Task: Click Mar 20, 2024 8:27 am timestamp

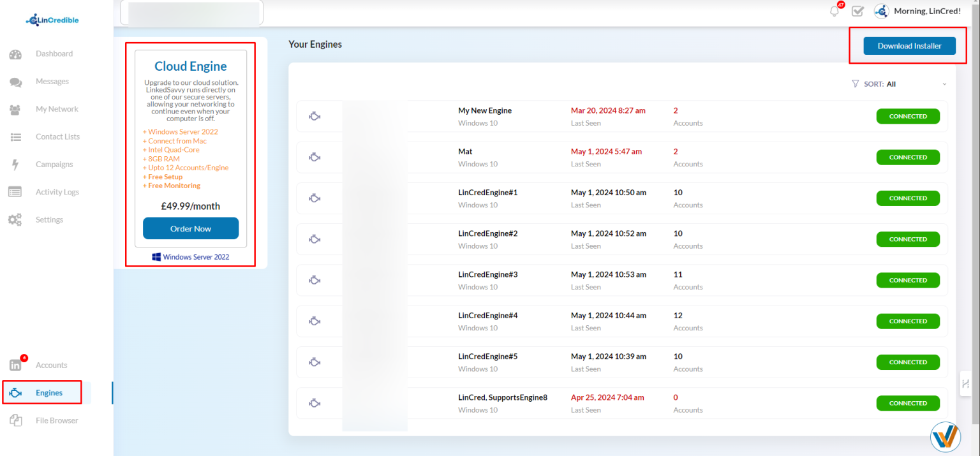Action: pyautogui.click(x=608, y=110)
